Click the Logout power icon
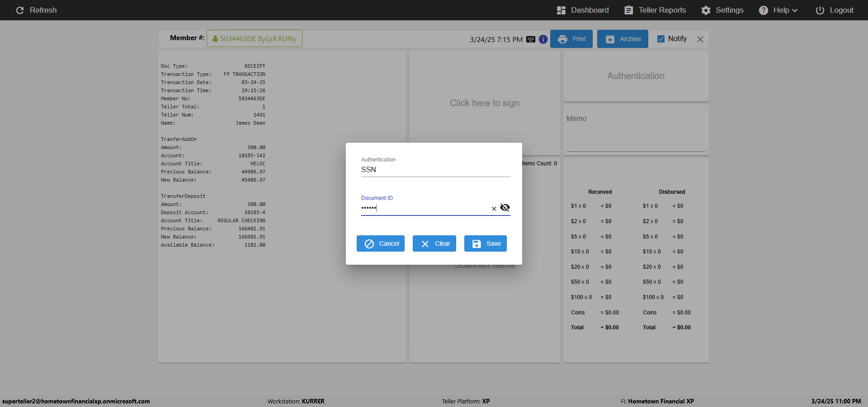 coord(820,10)
